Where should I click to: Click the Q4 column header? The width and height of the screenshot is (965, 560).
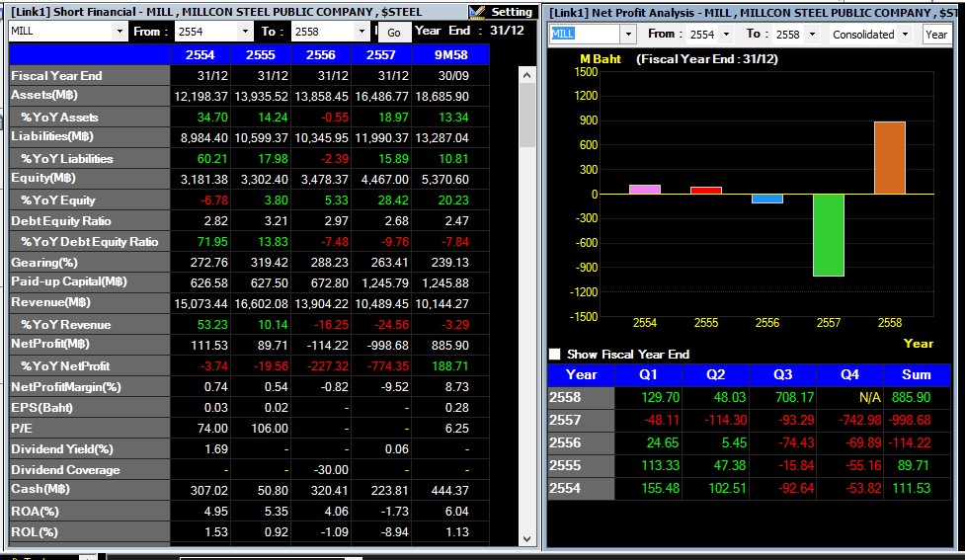(x=849, y=374)
